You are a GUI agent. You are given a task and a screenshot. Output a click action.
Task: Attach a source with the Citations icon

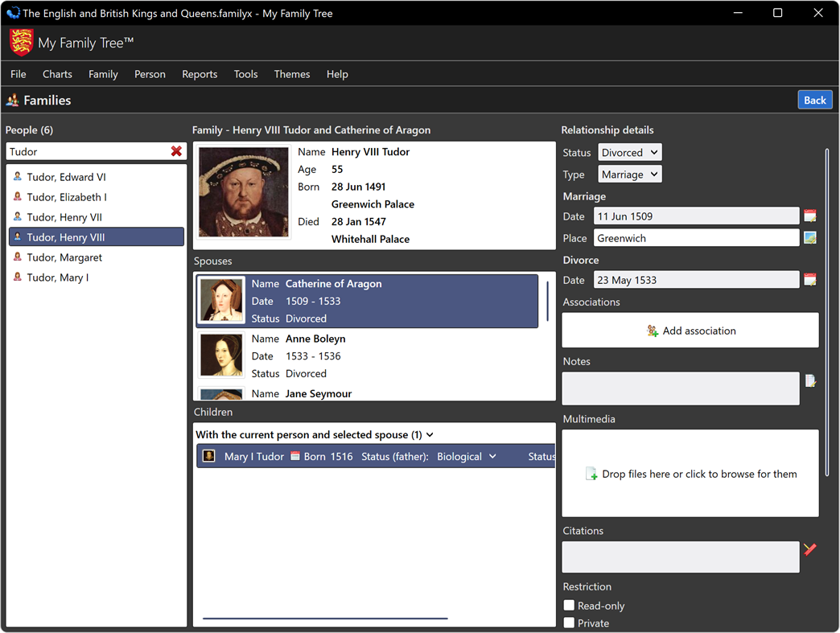(x=810, y=549)
